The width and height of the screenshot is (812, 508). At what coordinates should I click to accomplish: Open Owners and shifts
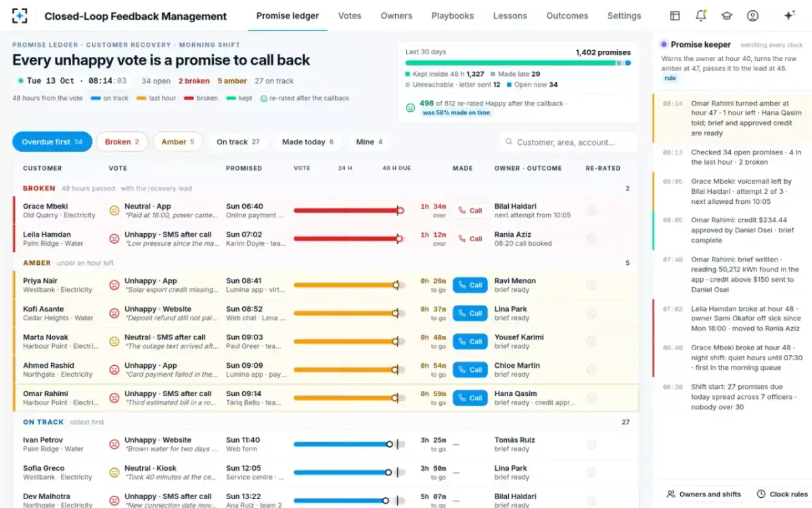pos(703,494)
